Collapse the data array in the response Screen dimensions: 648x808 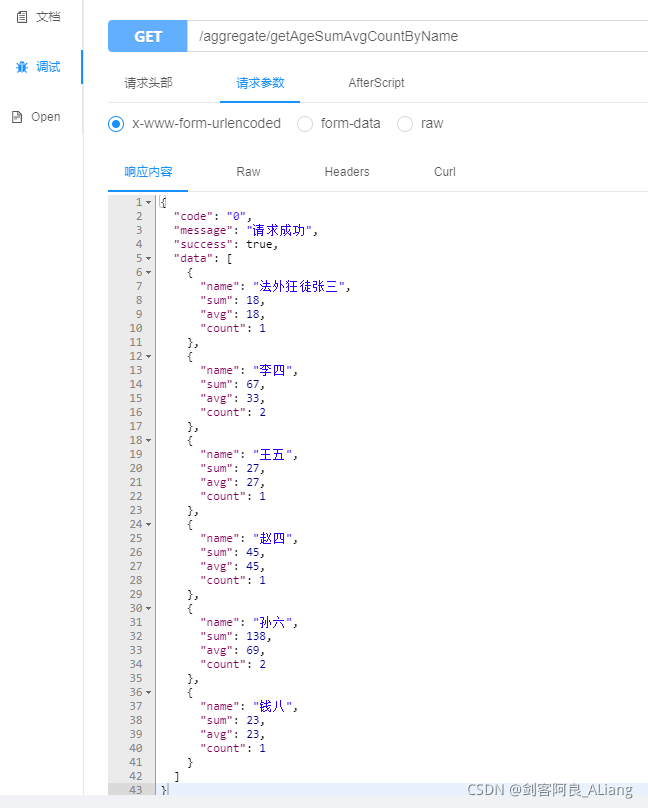tap(148, 258)
